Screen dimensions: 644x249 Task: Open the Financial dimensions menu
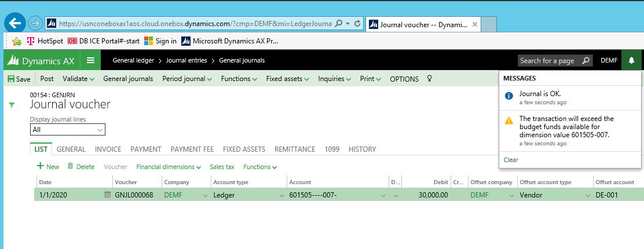coord(169,167)
